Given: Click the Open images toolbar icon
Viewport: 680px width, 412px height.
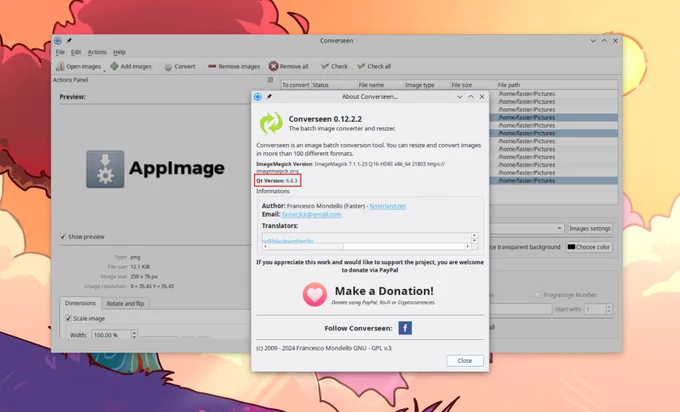Looking at the screenshot, I should coord(60,66).
